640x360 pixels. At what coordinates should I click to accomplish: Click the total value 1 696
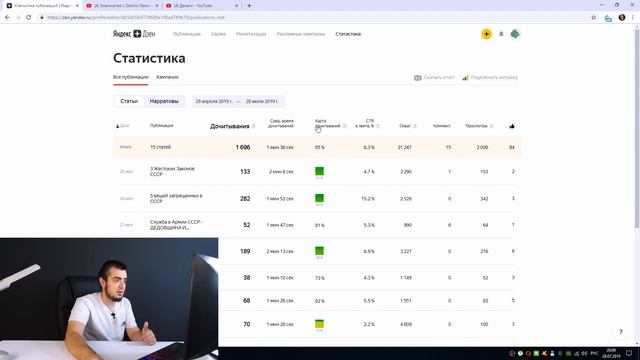coord(243,147)
